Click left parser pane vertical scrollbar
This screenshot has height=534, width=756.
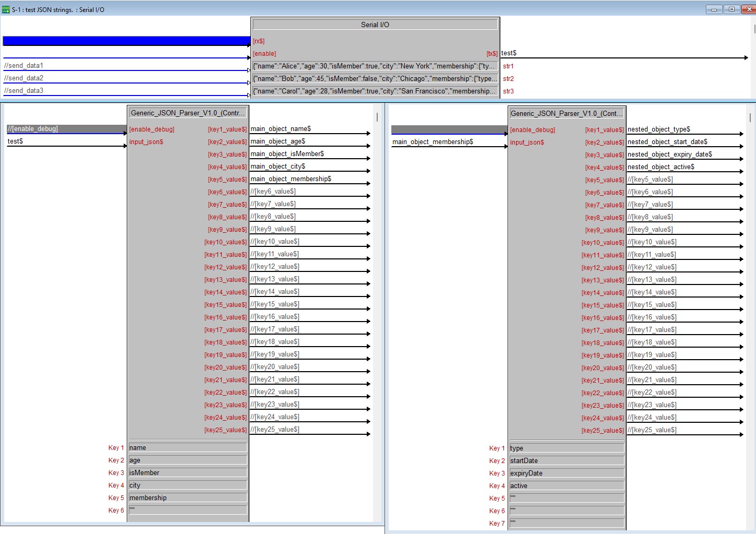coord(377,117)
